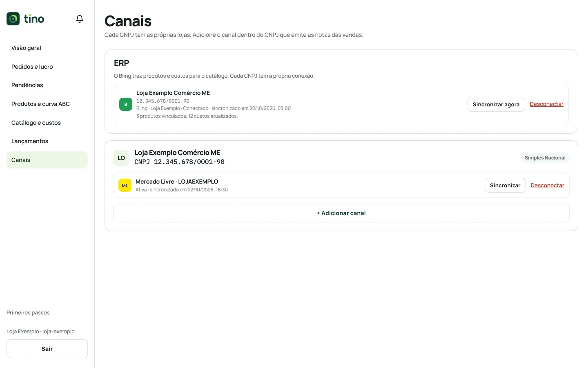The image size is (588, 368).
Task: Click Sincronizar for Mercado Livre
Action: click(x=505, y=185)
